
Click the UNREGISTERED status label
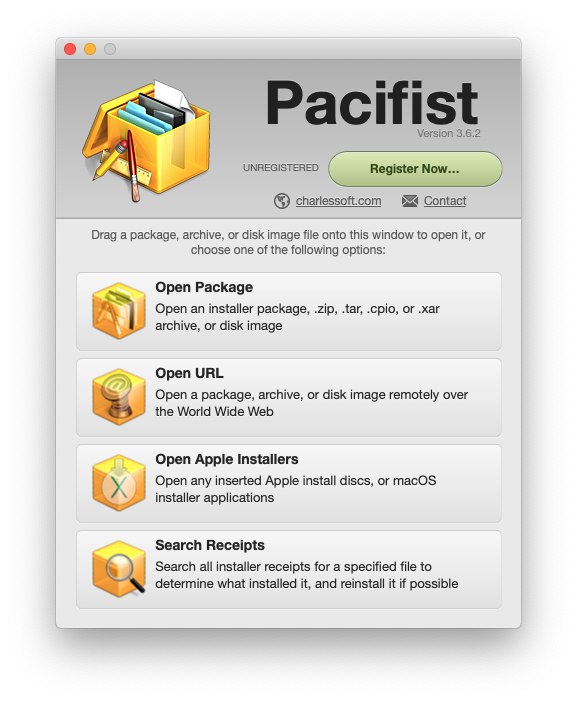pos(281,167)
